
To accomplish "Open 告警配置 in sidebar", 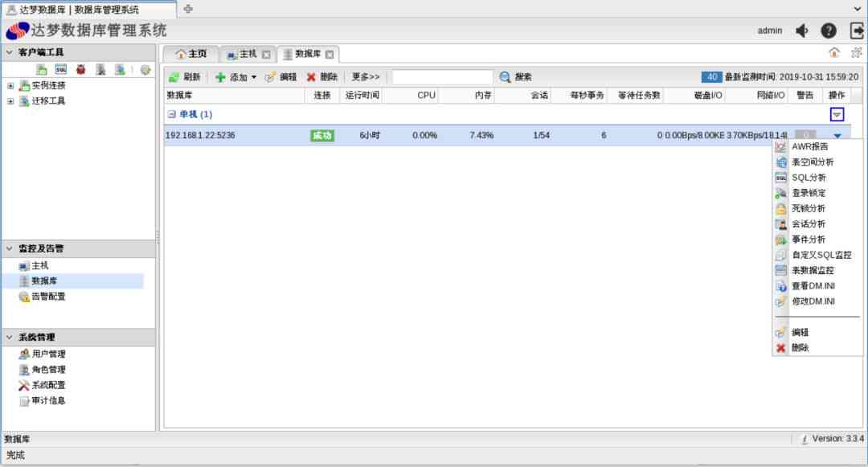I will [42, 297].
